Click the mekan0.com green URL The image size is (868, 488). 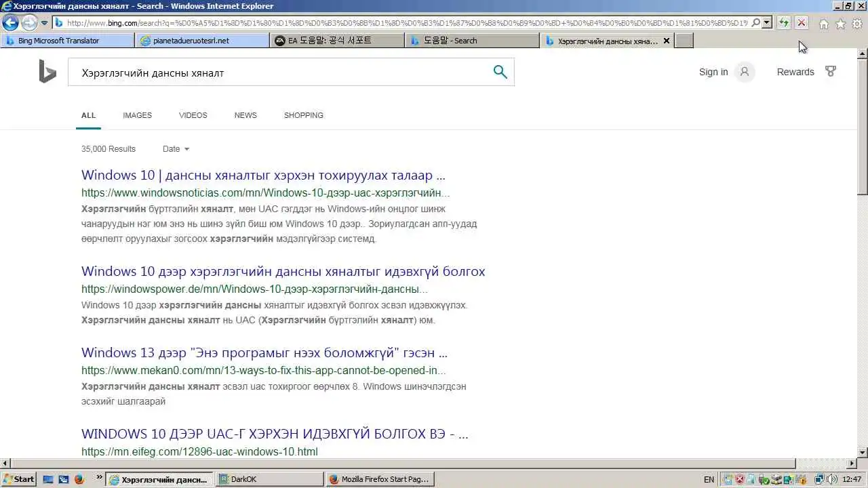click(x=264, y=371)
